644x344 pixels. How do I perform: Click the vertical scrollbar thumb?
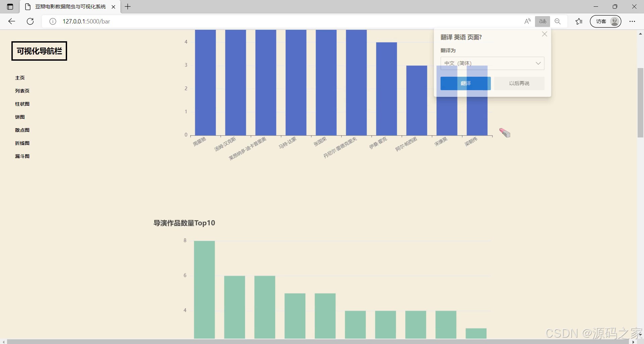[x=640, y=103]
